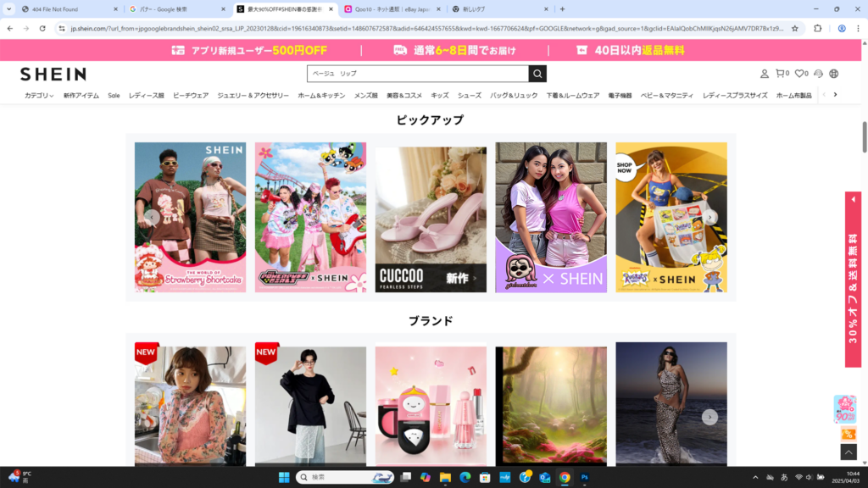This screenshot has width=868, height=488.
Task: Select the レディース服 category
Action: [x=146, y=96]
